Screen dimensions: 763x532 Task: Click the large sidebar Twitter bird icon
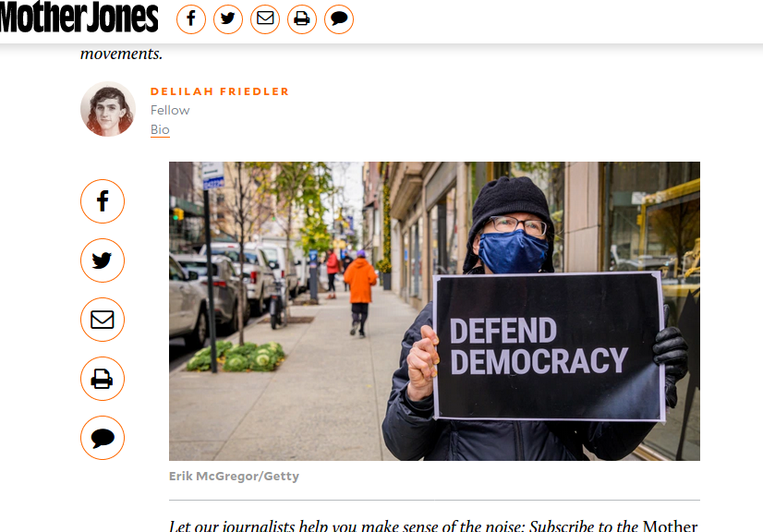(x=103, y=260)
